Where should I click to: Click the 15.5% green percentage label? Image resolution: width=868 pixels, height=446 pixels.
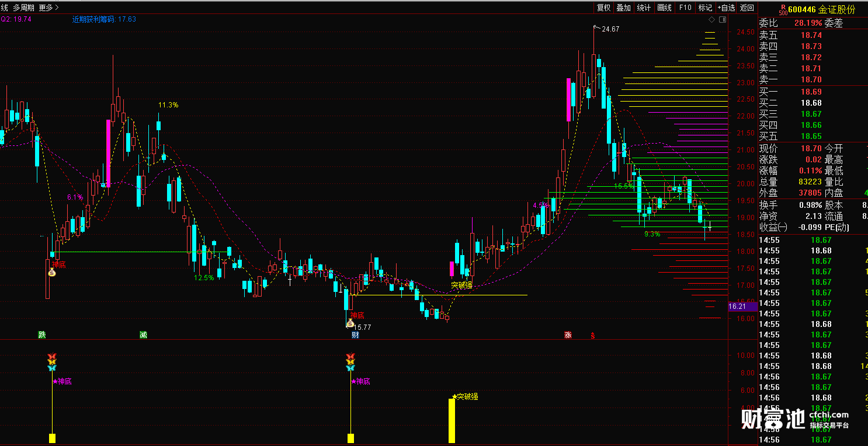tap(624, 186)
